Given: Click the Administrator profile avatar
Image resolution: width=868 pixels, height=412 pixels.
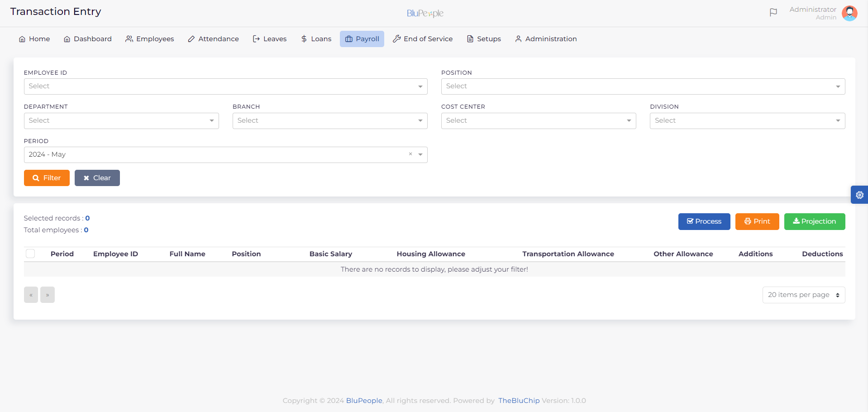Looking at the screenshot, I should click(850, 13).
